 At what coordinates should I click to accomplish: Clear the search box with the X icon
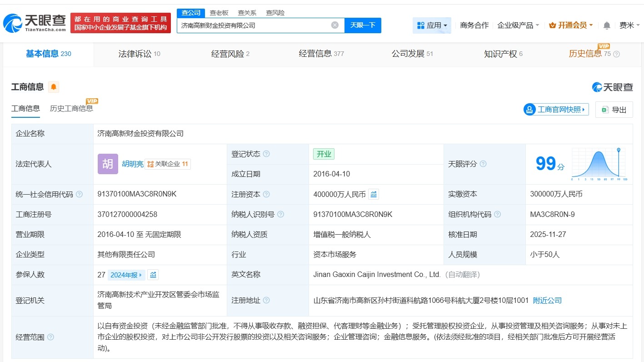click(335, 25)
